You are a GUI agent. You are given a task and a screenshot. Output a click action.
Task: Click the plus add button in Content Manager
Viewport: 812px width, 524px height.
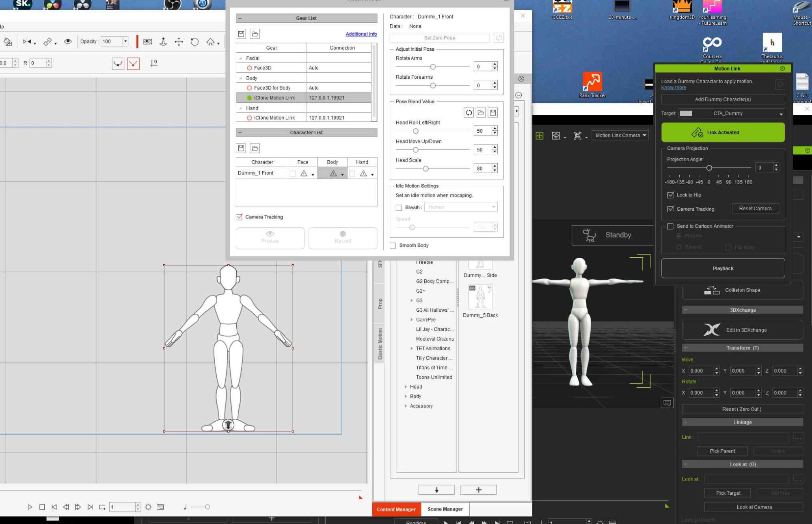[478, 490]
